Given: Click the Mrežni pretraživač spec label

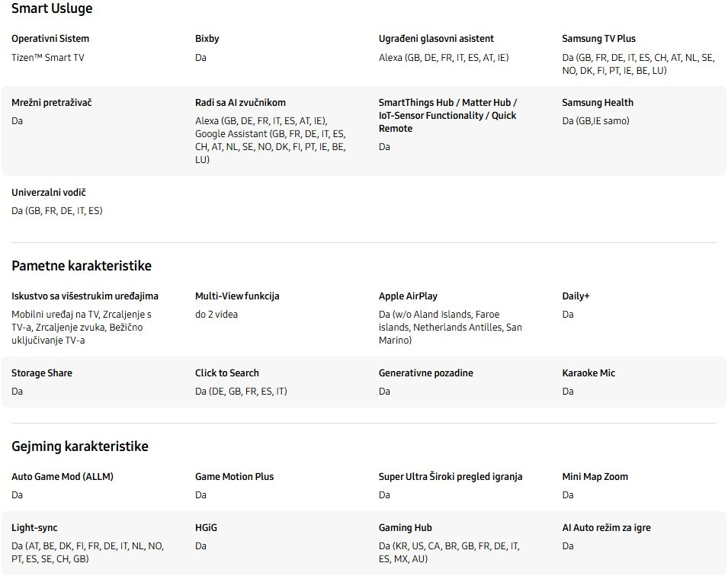Looking at the screenshot, I should [x=52, y=103].
